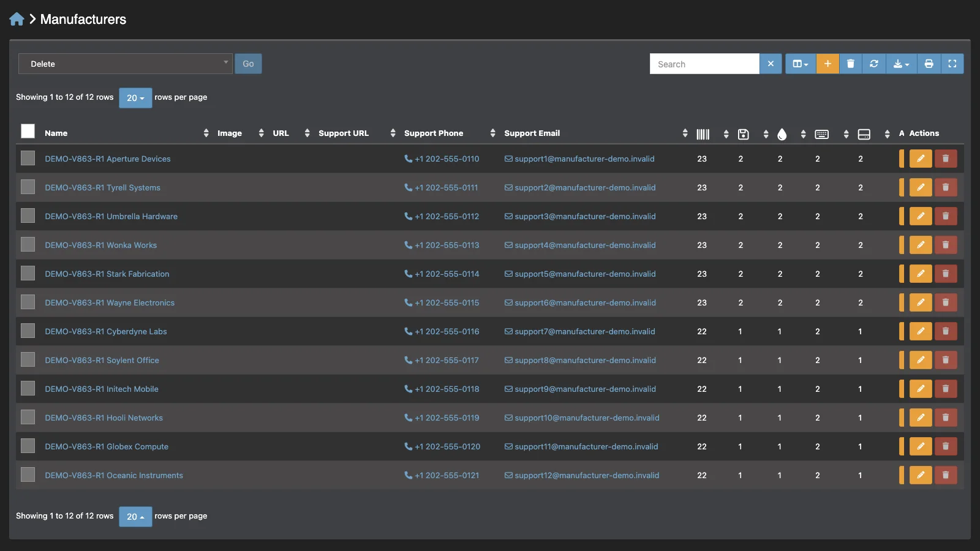
Task: Edit Hooli Networks entry
Action: coord(921,418)
